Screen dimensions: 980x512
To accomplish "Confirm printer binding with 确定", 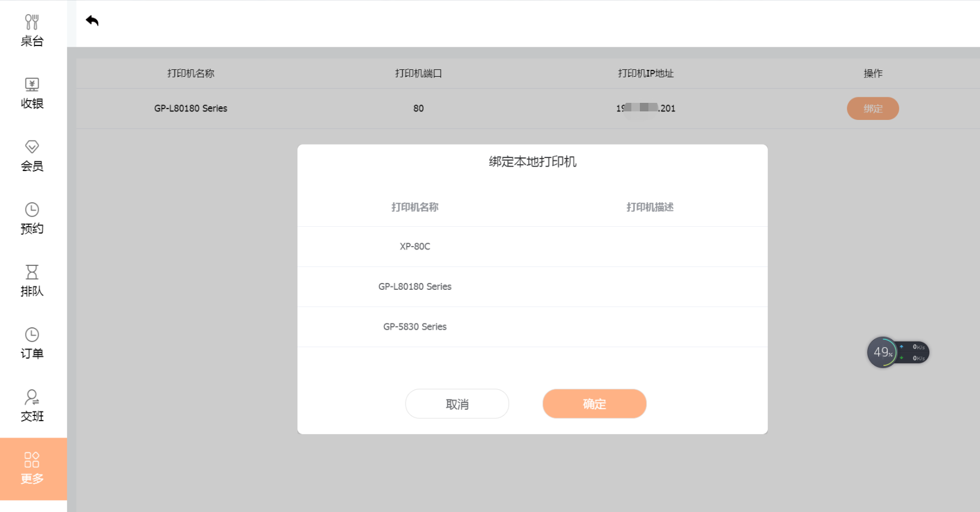I will tap(594, 404).
